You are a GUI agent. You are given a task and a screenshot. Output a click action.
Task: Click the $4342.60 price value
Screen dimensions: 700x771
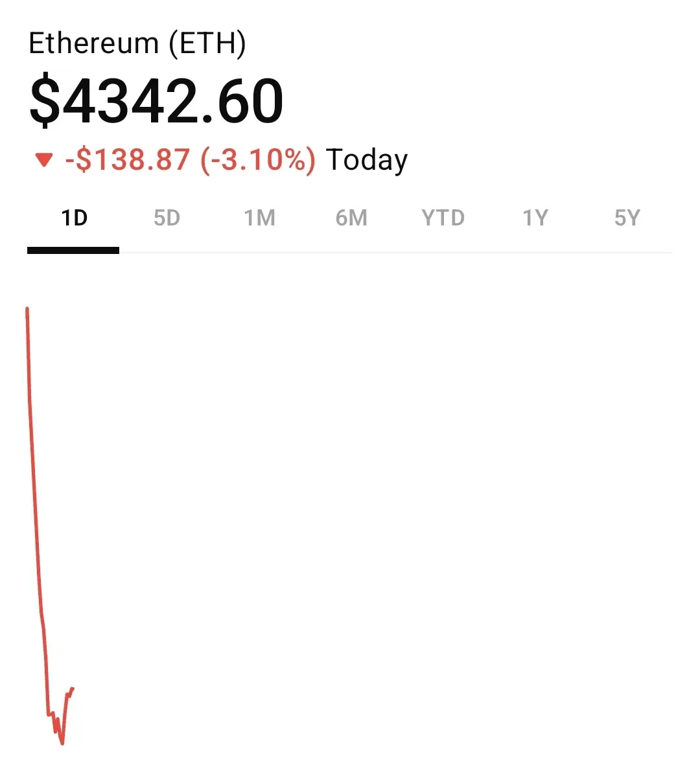point(156,101)
